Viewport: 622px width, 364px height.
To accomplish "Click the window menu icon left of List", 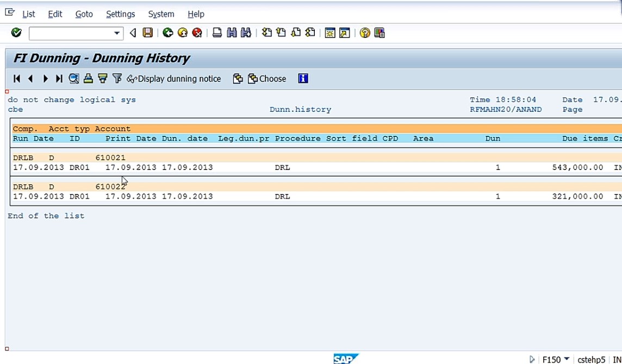I will click(10, 12).
